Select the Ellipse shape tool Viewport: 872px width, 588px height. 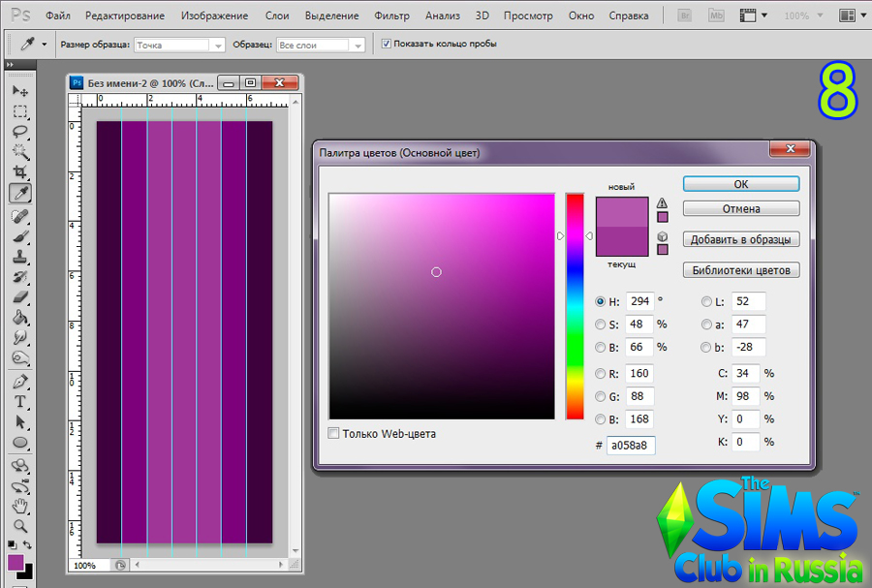point(20,443)
